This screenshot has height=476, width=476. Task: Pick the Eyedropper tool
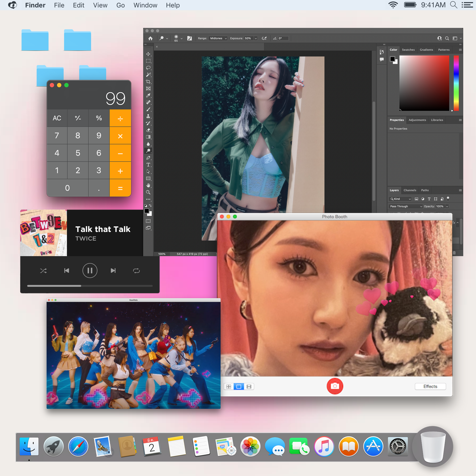click(x=148, y=95)
